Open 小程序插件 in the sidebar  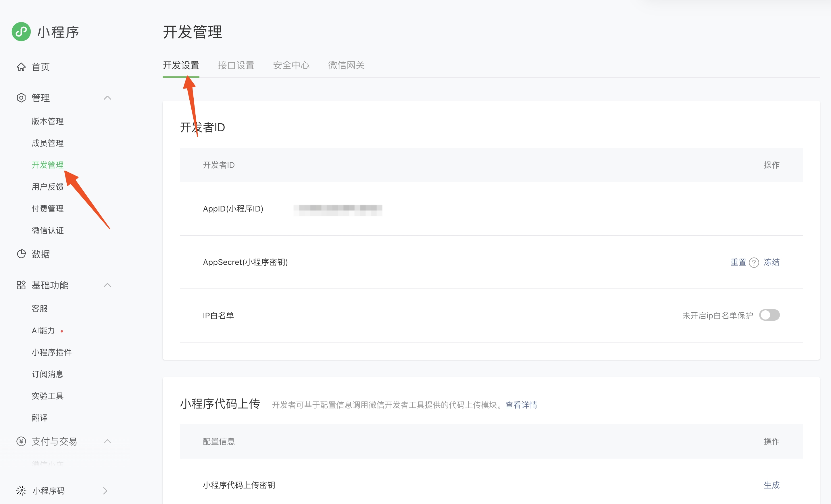click(52, 352)
